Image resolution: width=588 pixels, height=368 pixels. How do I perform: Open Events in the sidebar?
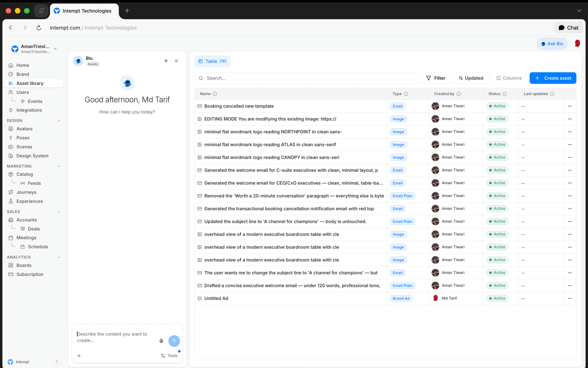point(35,101)
